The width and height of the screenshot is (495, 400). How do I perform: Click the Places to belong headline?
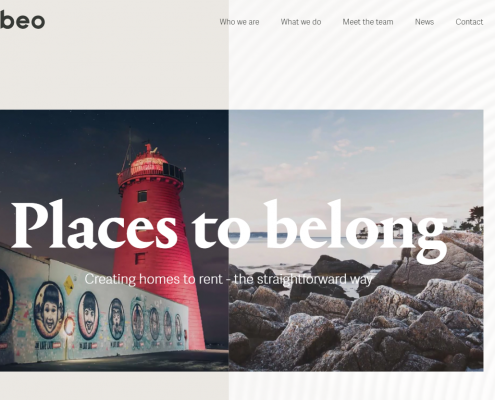click(x=229, y=228)
